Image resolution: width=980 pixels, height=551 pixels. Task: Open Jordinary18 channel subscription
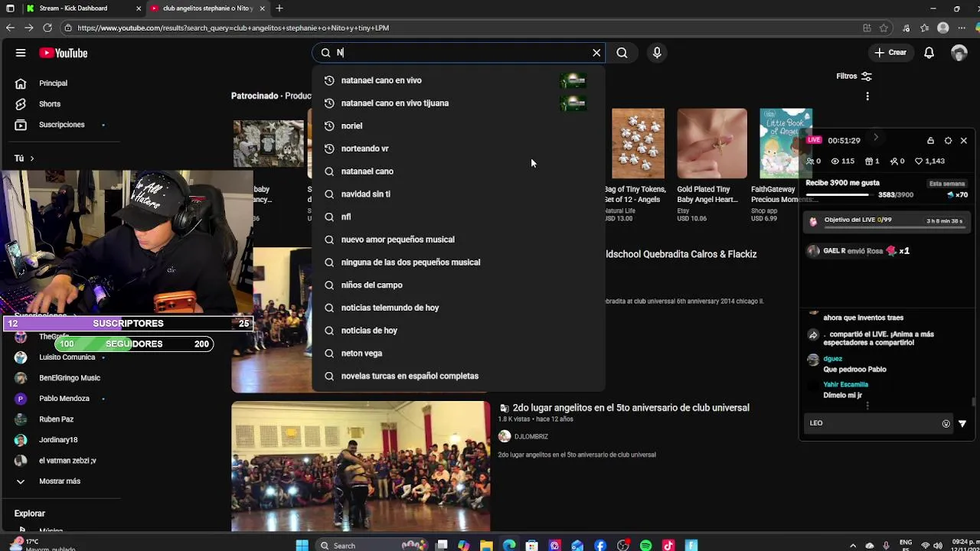(x=58, y=440)
